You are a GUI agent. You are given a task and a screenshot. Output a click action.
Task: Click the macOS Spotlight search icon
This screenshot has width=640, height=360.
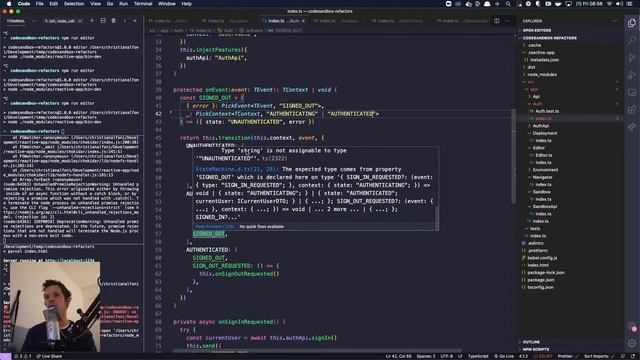point(508,4)
